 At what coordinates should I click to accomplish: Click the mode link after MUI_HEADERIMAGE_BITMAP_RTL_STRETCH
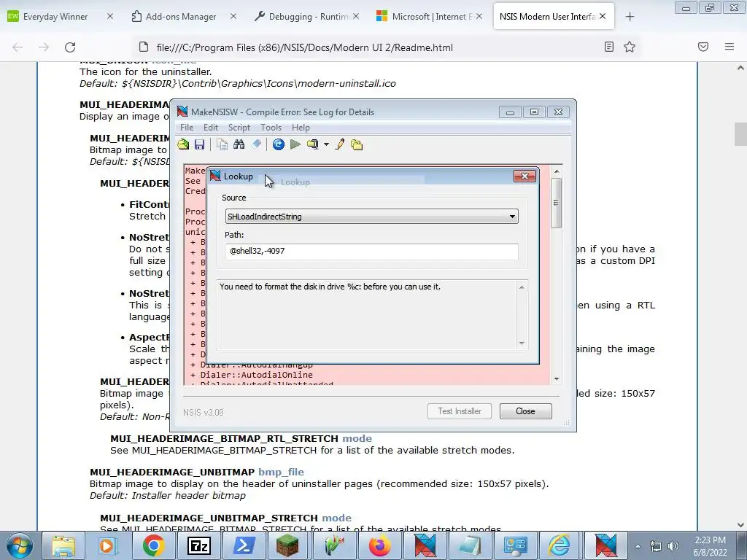coord(357,438)
